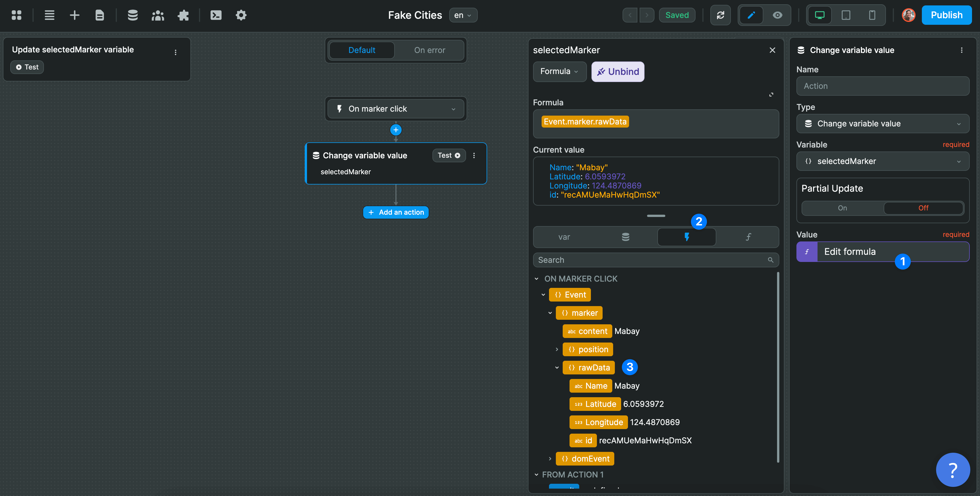Switch Partial Update to On

pyautogui.click(x=842, y=208)
